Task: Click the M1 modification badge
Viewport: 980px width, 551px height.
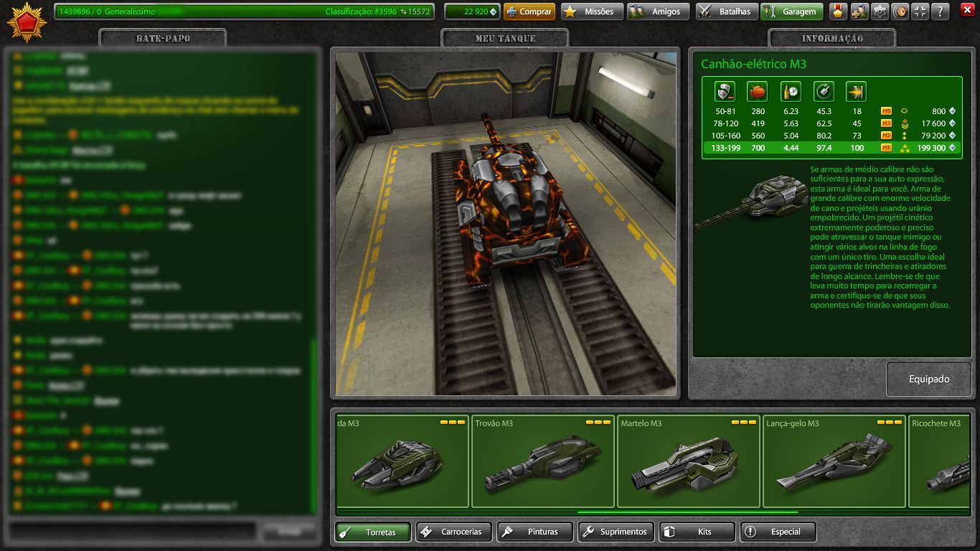Action: [x=887, y=123]
